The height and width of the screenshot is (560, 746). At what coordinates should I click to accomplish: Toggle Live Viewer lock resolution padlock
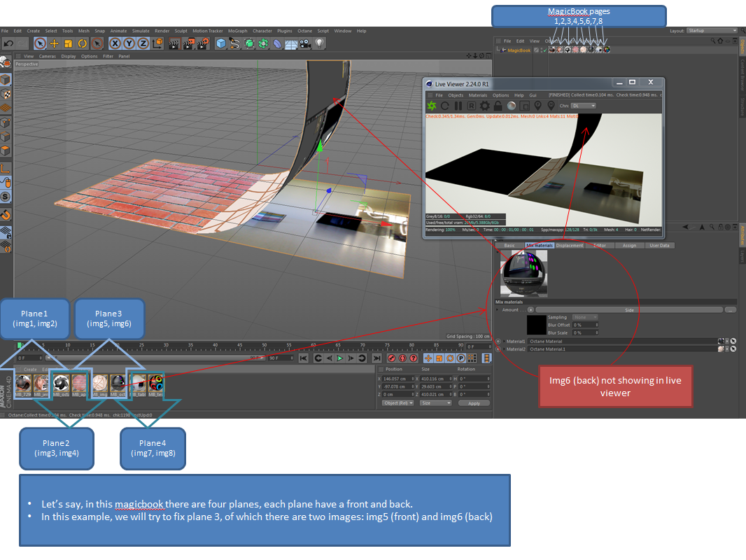click(498, 106)
